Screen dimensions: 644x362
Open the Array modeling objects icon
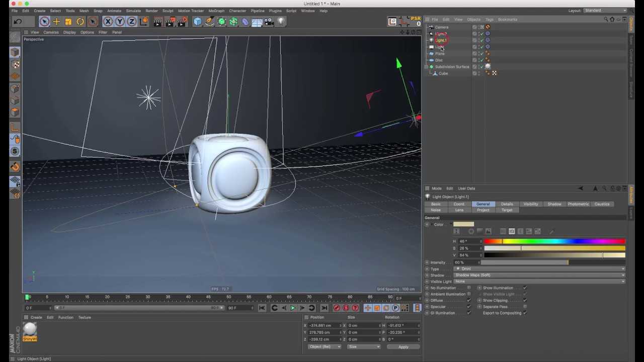[x=233, y=22]
